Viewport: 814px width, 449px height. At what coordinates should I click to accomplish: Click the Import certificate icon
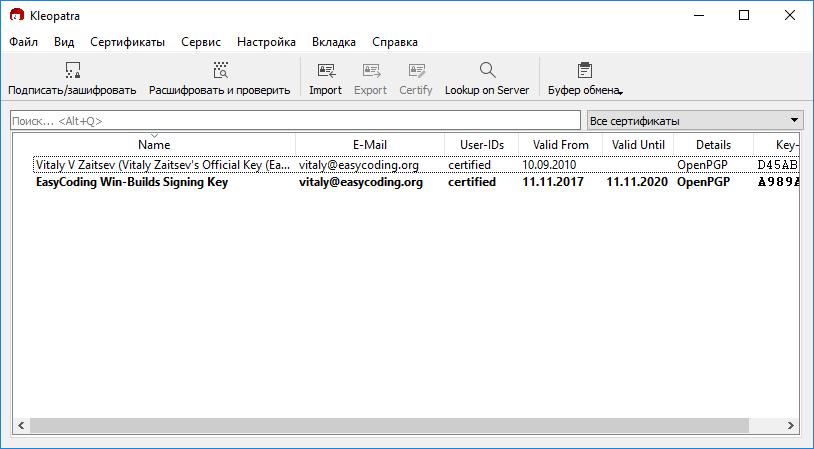tap(326, 70)
